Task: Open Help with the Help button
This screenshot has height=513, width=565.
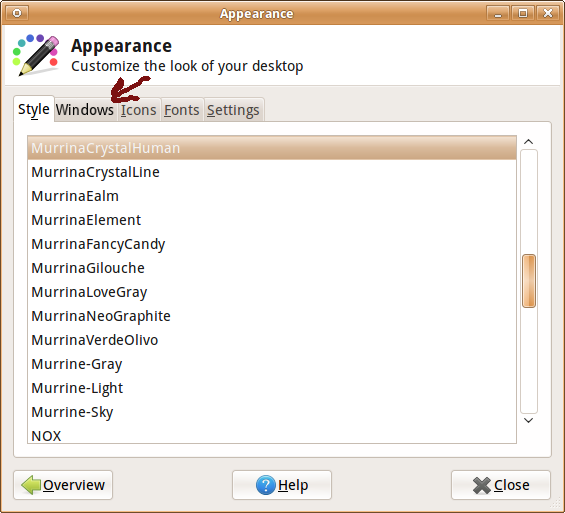Action: [282, 485]
